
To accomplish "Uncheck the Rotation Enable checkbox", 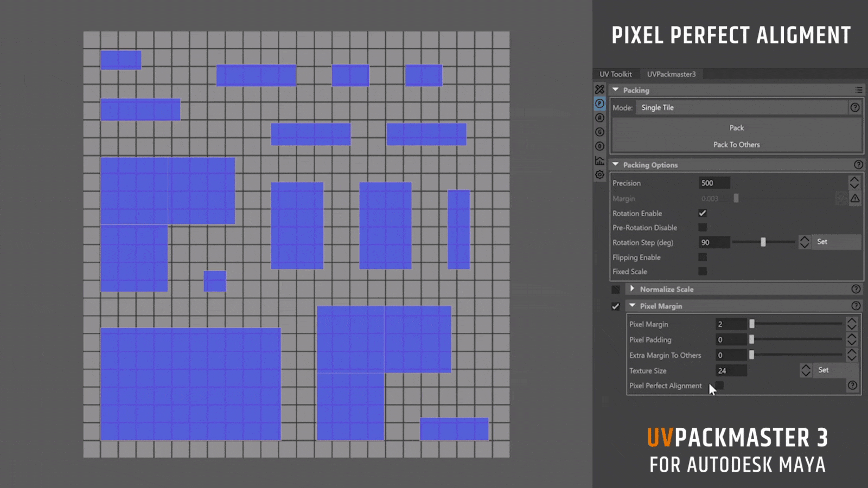I will [x=703, y=213].
